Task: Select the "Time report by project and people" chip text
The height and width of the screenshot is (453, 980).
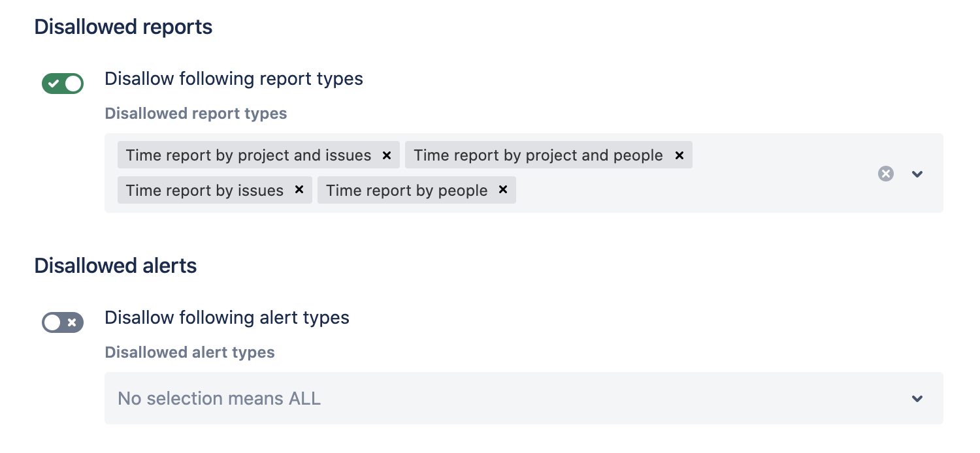Action: [x=538, y=155]
